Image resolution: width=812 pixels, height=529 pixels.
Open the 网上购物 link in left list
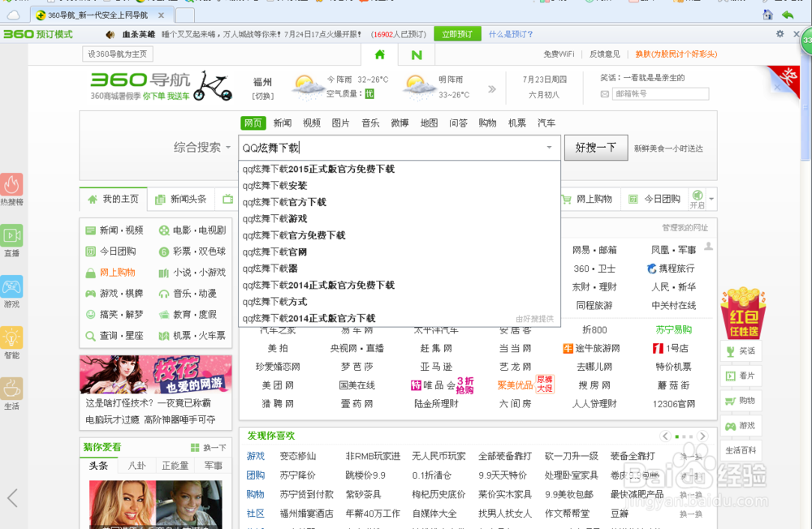(117, 273)
